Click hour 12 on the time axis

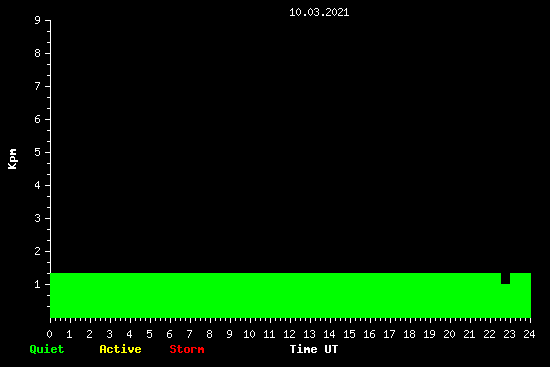289,334
